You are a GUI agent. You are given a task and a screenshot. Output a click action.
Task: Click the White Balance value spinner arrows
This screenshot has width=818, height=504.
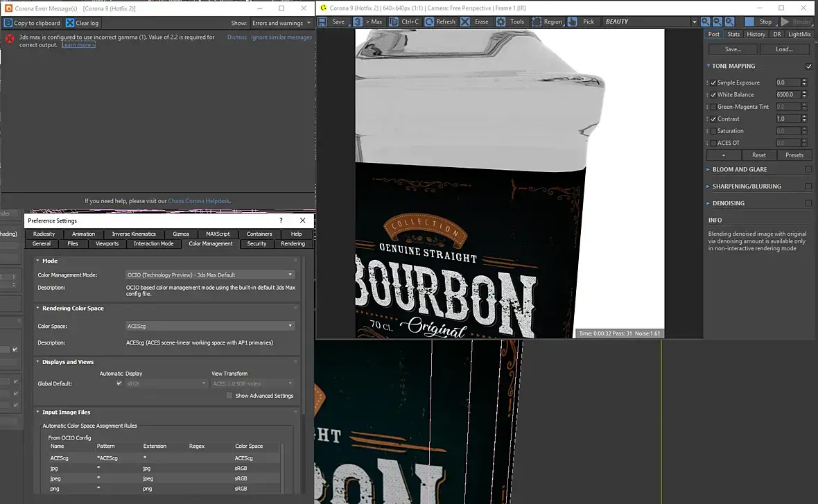[804, 94]
